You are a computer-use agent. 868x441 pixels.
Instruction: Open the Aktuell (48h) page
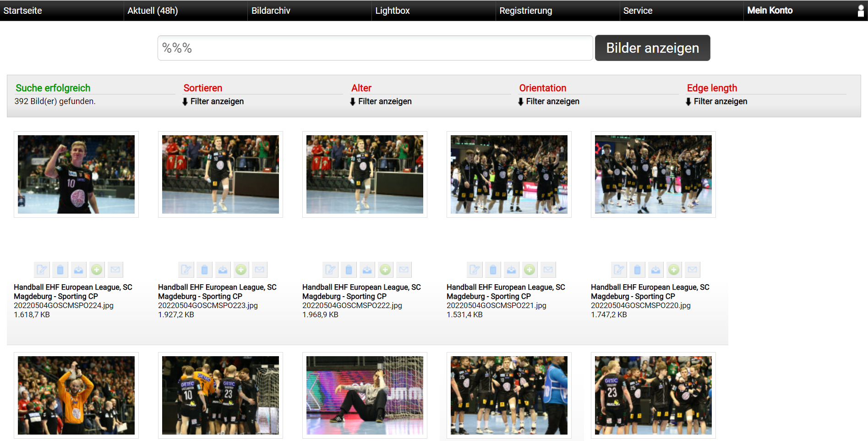click(153, 11)
